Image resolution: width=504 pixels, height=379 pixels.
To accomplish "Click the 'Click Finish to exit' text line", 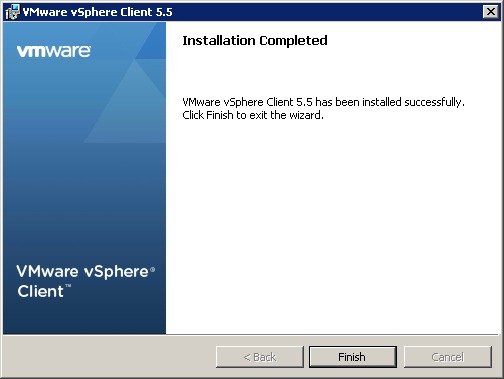I will (253, 115).
